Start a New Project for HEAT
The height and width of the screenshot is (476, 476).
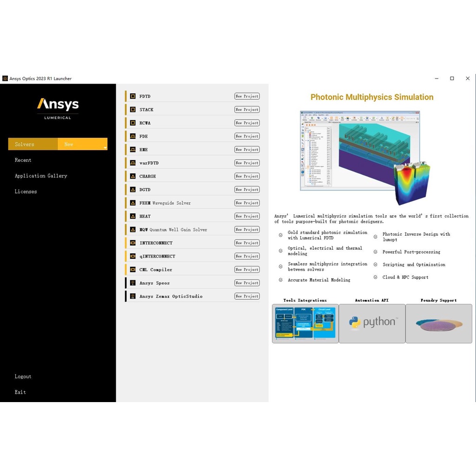(247, 217)
